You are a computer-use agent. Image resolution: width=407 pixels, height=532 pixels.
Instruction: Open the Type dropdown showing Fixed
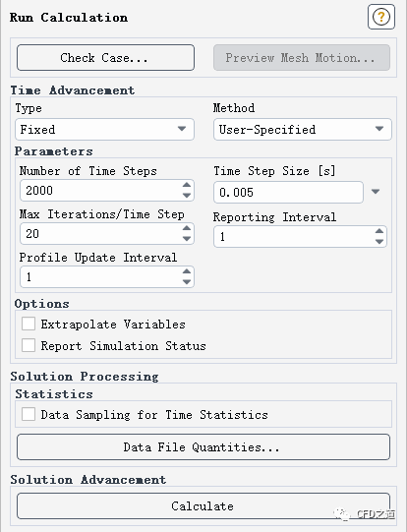[104, 129]
